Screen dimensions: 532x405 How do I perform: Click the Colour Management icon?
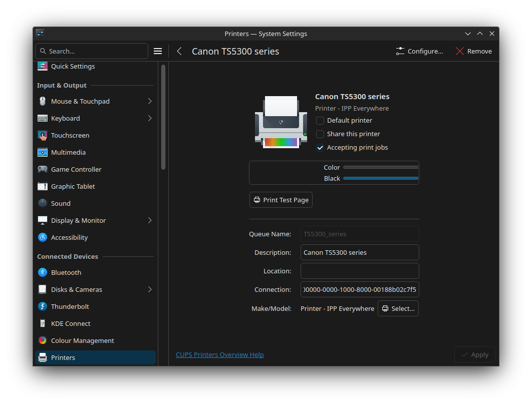click(x=43, y=340)
